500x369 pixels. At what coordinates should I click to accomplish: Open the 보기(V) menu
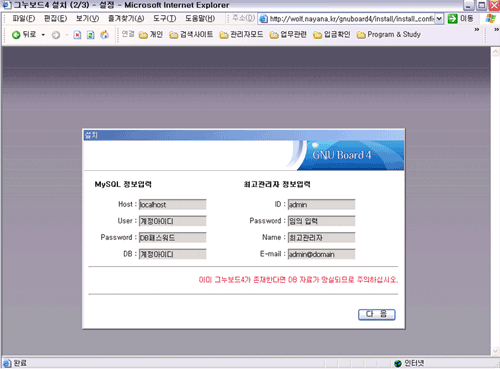click(87, 19)
